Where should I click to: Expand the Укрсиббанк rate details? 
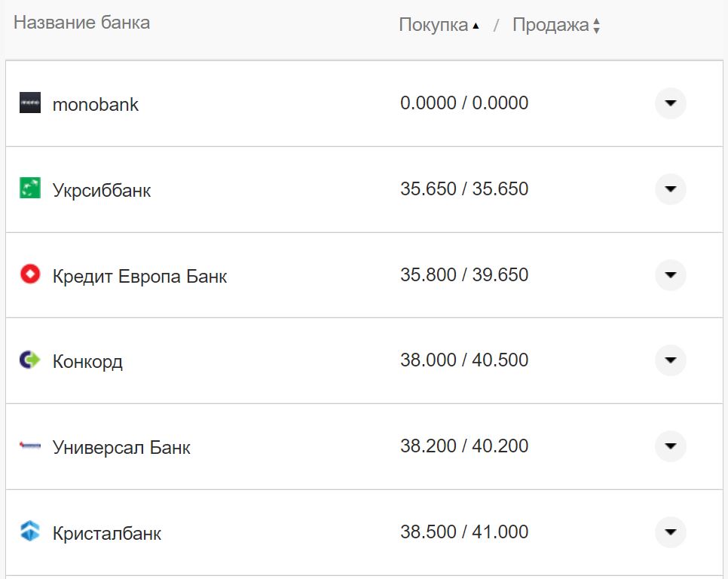coord(669,189)
